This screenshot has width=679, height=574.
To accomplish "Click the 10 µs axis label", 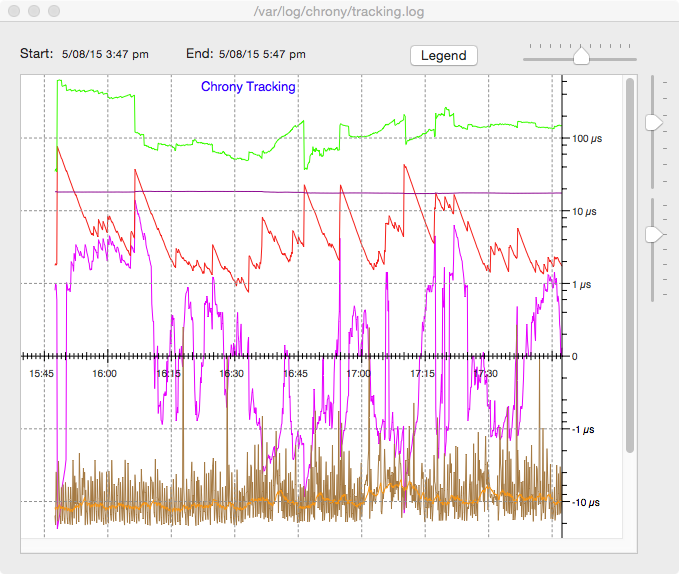I will 584,212.
